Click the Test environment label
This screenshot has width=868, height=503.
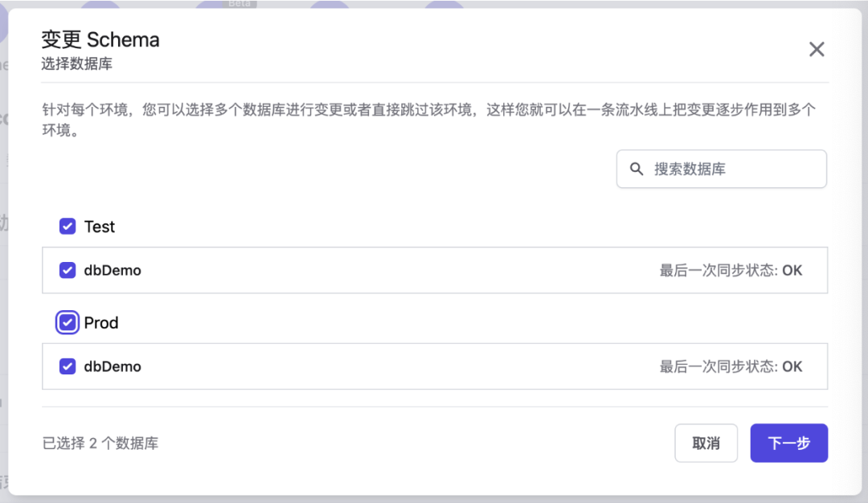100,227
